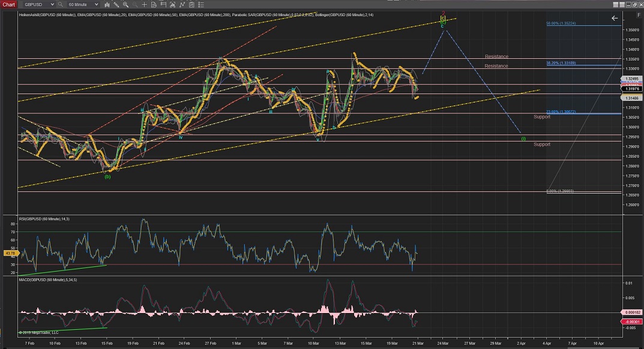
Task: Click the white left arrow on chart
Action: tap(615, 19)
